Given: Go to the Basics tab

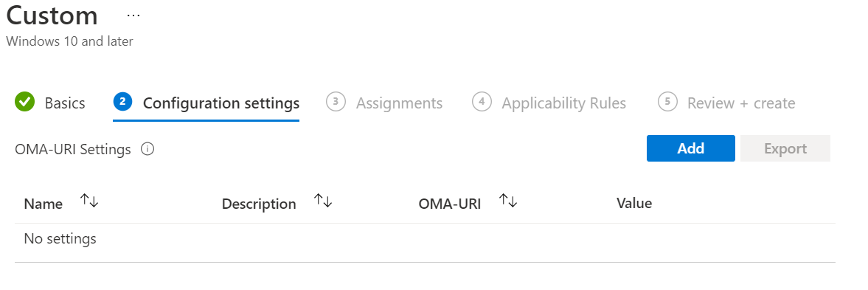Looking at the screenshot, I should (65, 103).
